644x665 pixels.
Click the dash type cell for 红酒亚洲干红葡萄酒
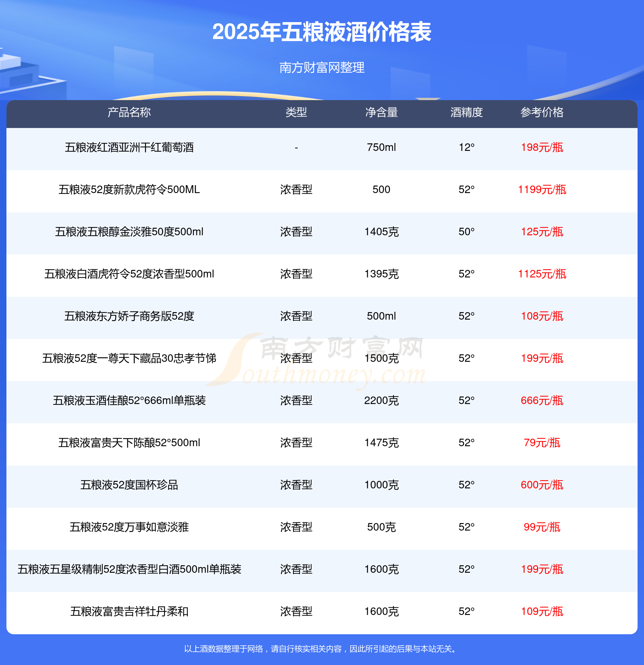click(x=296, y=147)
